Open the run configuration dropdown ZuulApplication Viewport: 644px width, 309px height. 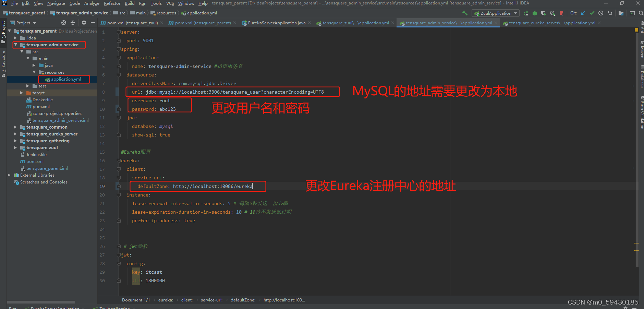[x=496, y=13]
